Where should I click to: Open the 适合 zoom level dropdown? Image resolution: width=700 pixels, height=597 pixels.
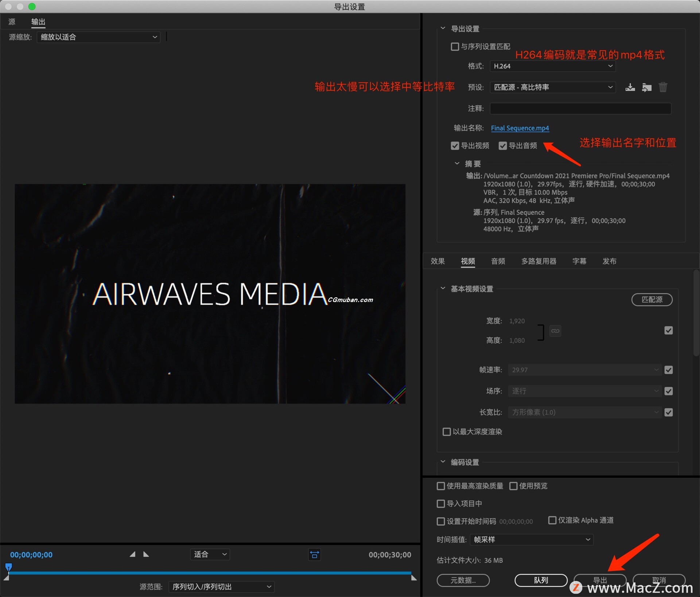click(210, 554)
